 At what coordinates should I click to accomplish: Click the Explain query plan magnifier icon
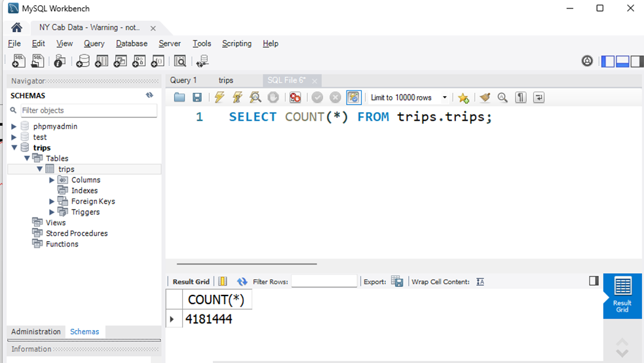point(256,98)
